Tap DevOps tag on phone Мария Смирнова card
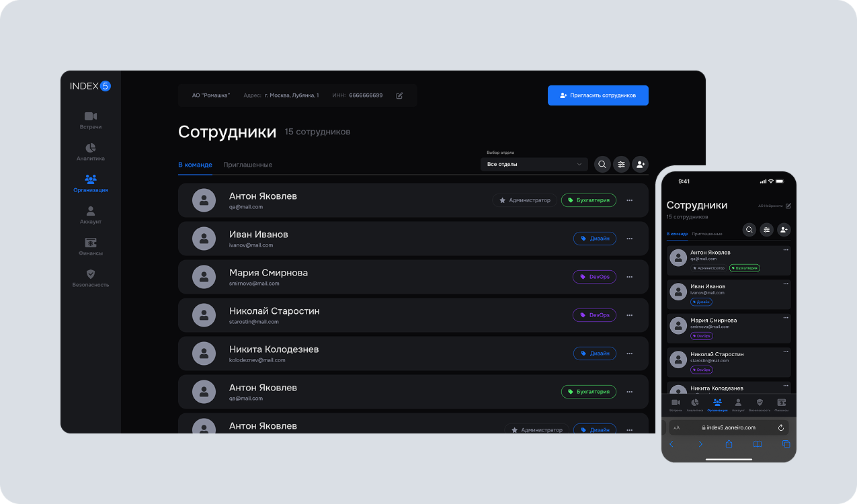This screenshot has width=857, height=504. click(702, 335)
